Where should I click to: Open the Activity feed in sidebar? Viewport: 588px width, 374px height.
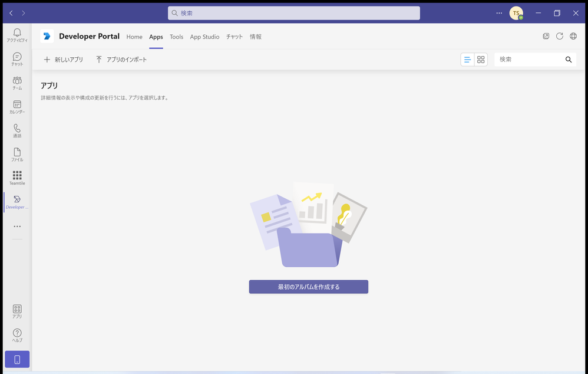(17, 35)
